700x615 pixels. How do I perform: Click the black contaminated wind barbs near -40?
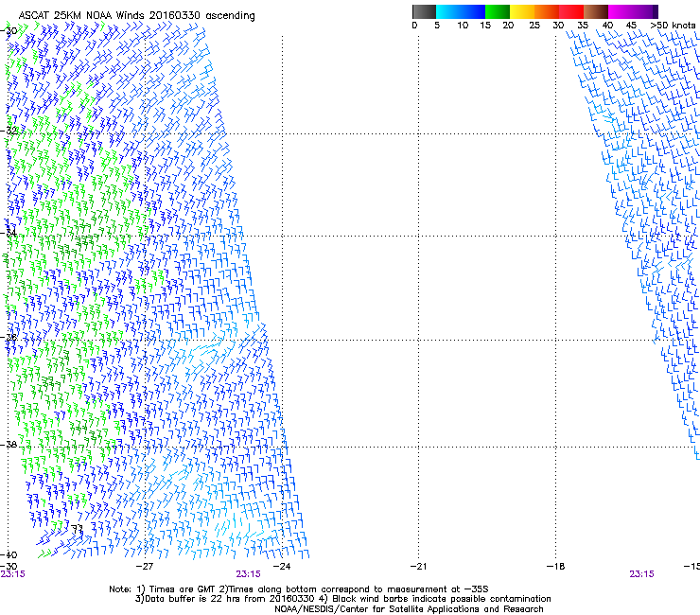pos(78,530)
